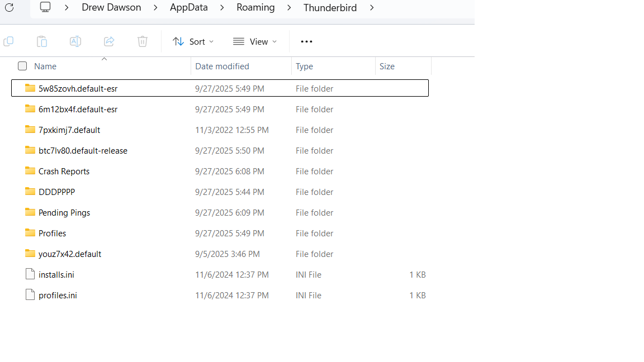This screenshot has height=362, width=644.
Task: Go to Drew Dawson breadcrumb
Action: pos(111,7)
